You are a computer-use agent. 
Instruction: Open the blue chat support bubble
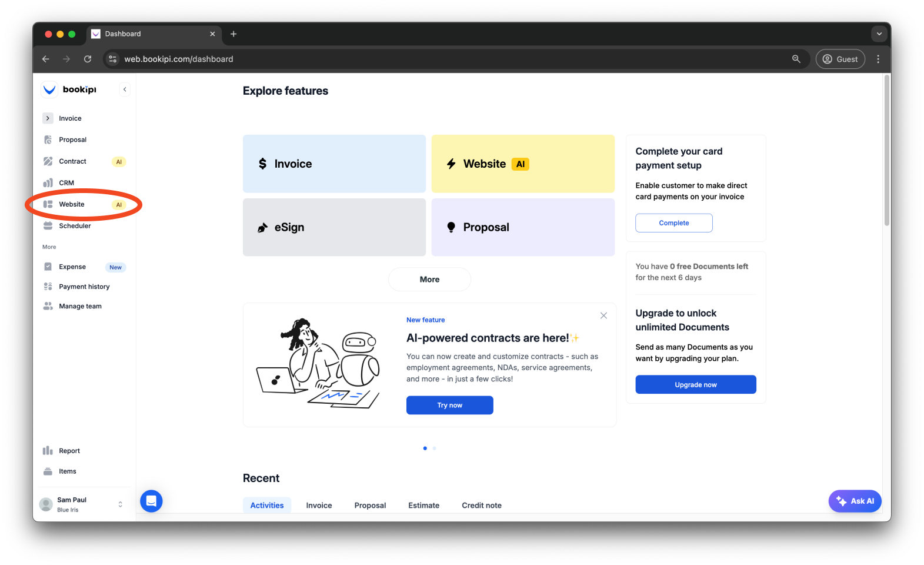tap(151, 501)
